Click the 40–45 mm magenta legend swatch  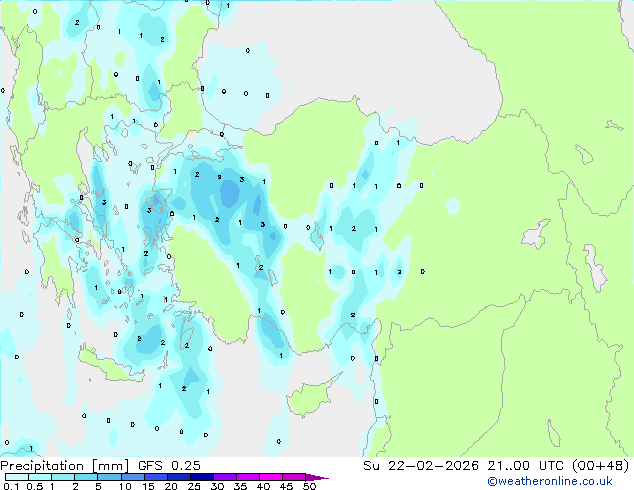click(271, 477)
